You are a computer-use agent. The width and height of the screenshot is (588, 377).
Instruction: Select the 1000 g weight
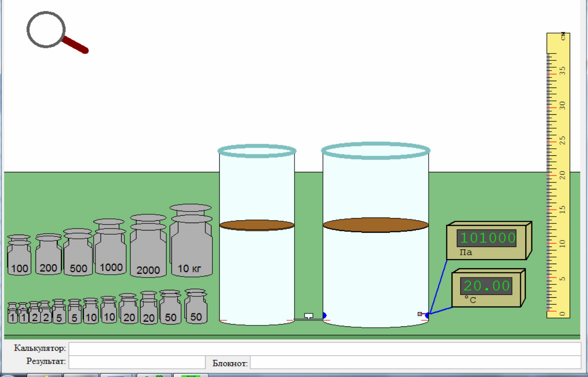(110, 247)
